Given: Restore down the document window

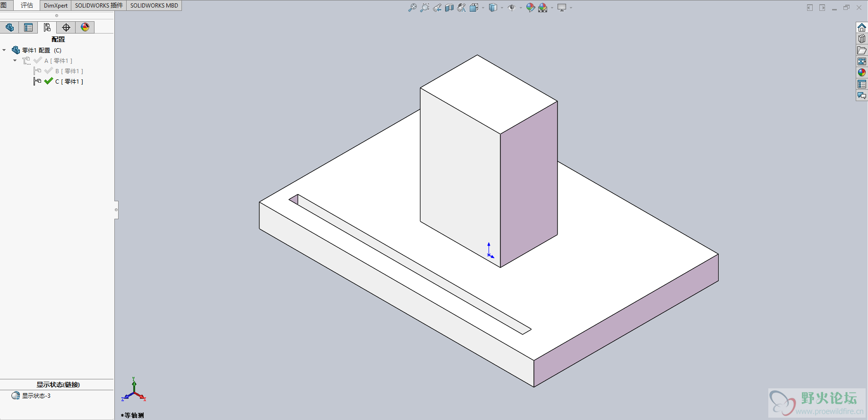Looking at the screenshot, I should coord(847,8).
